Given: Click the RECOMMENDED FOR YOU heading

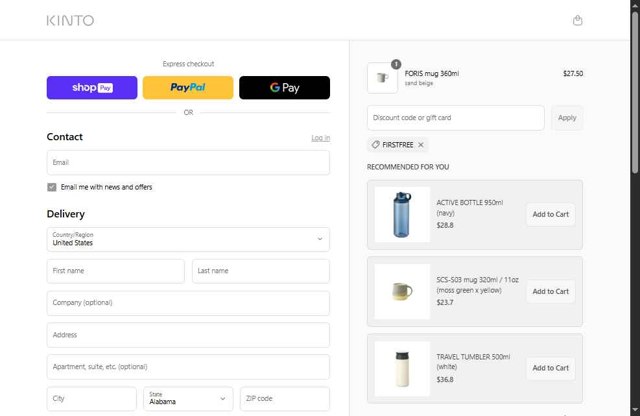Looking at the screenshot, I should tap(408, 167).
